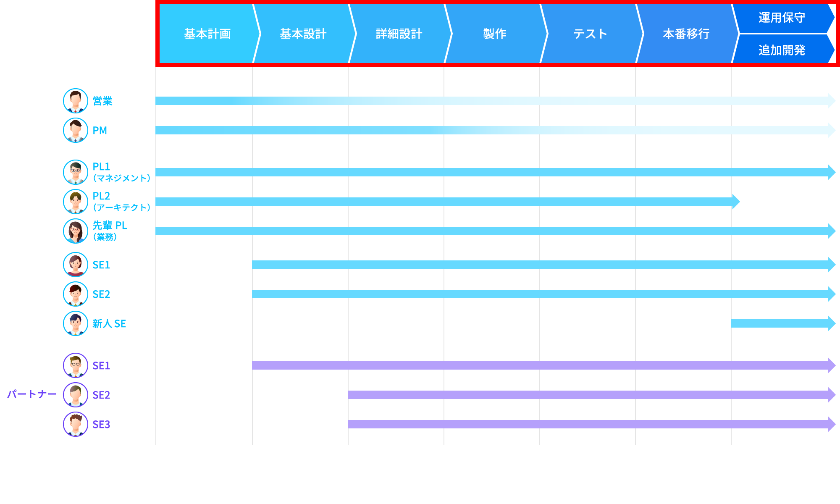
Task: Click the PM fading timeline bar
Action: click(x=496, y=130)
